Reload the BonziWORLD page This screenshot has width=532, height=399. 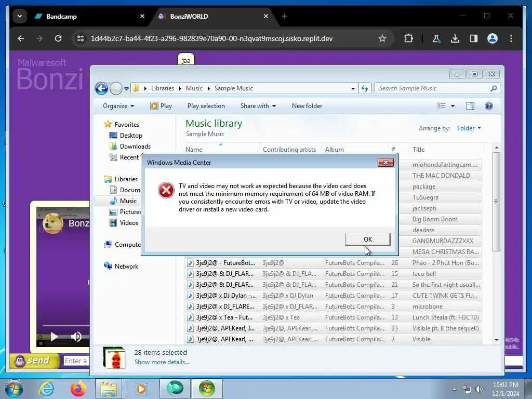(x=58, y=38)
